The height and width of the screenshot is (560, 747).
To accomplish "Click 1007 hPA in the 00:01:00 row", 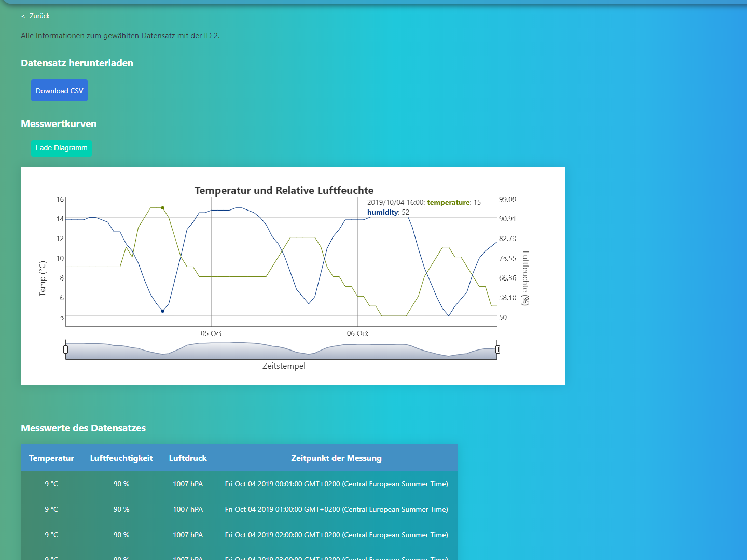I will pyautogui.click(x=188, y=484).
